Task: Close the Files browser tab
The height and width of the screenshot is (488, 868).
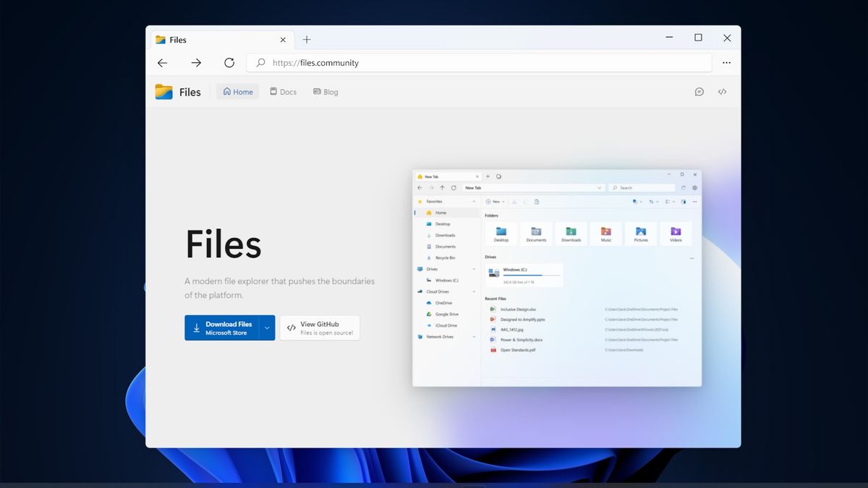Action: [283, 40]
